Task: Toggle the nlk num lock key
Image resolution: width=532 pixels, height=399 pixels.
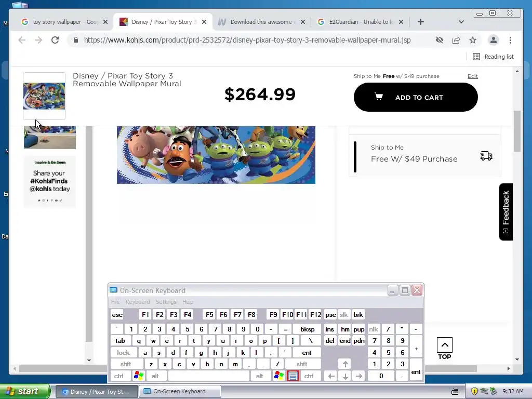Action: [x=374, y=329]
